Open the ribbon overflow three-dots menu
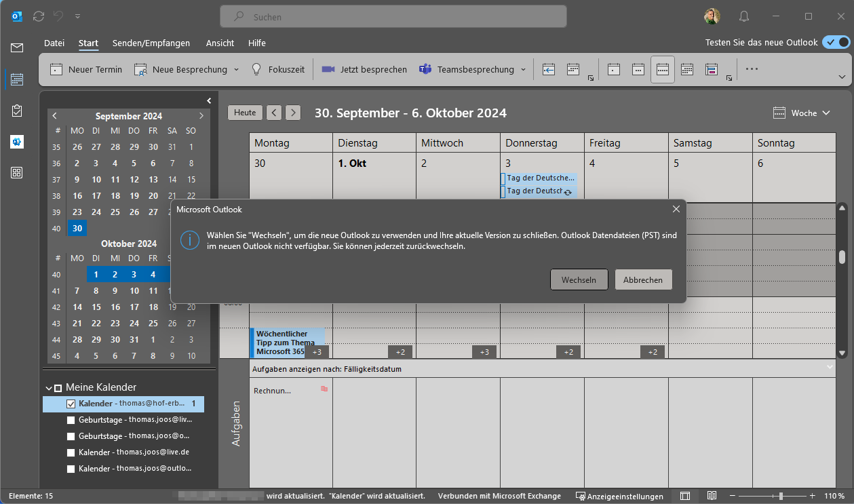This screenshot has width=854, height=504. (x=752, y=69)
